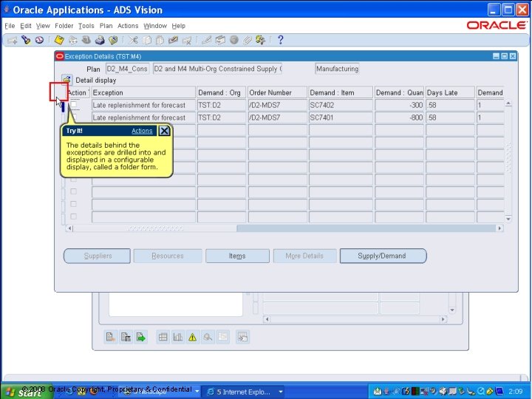Tick the Action checkbox in the last empty row
532x399 pixels.
point(73,216)
